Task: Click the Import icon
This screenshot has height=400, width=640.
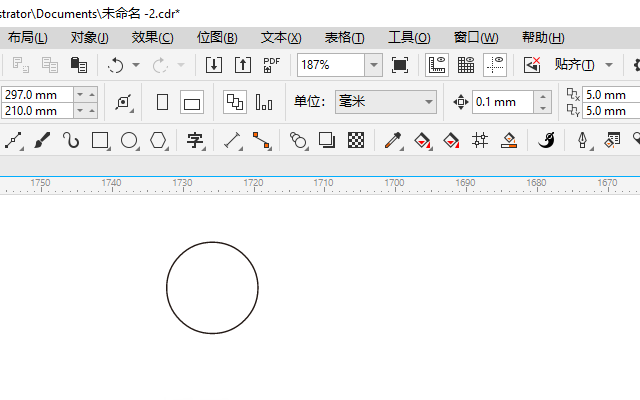Action: pyautogui.click(x=213, y=65)
